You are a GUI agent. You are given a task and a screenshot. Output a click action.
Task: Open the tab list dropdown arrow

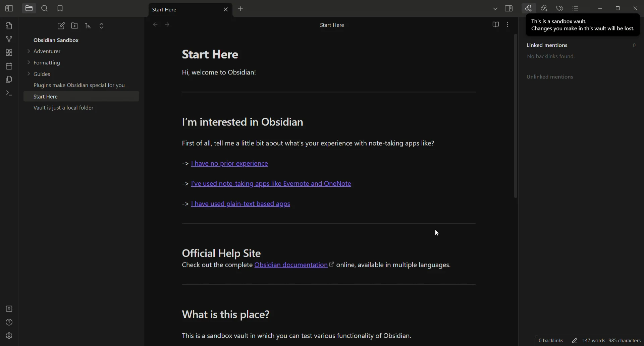pos(495,9)
